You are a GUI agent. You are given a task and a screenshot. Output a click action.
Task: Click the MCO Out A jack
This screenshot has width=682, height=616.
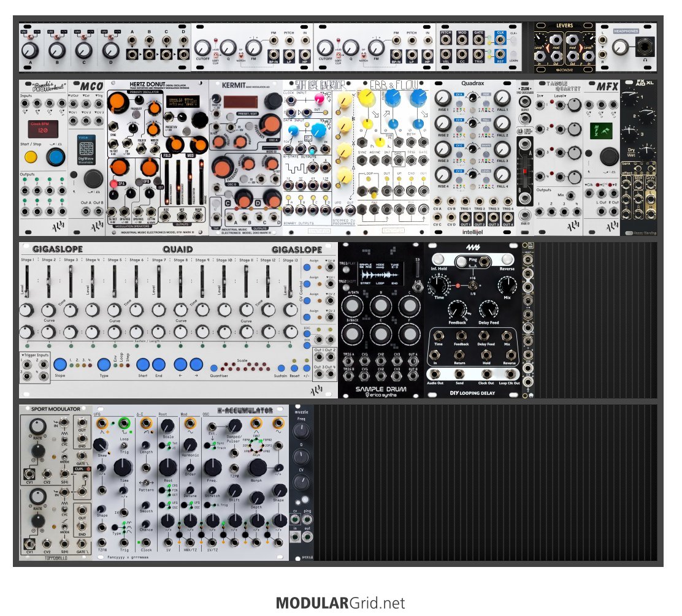point(86,211)
